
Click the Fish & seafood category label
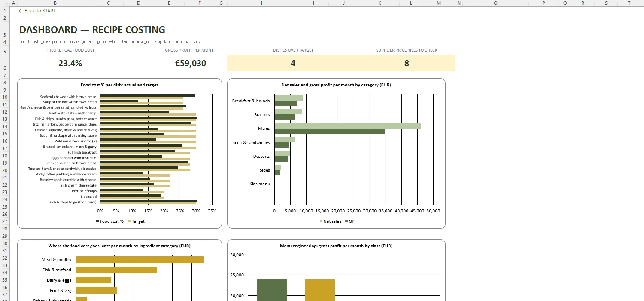(x=57, y=270)
